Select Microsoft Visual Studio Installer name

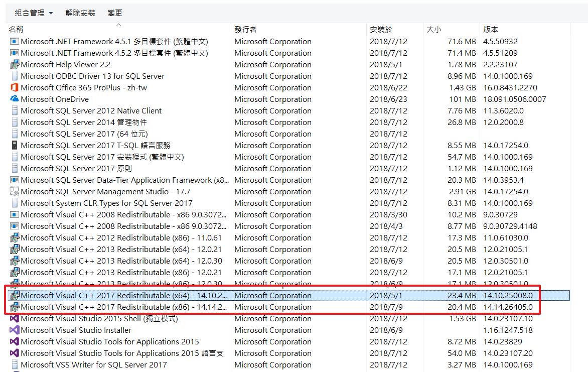(76, 330)
